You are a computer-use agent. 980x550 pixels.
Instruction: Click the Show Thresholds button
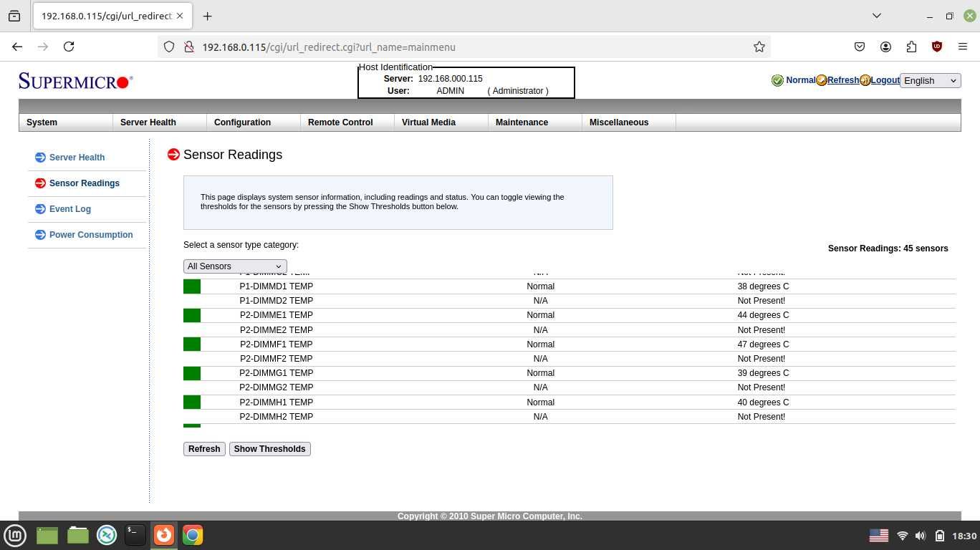pyautogui.click(x=270, y=449)
